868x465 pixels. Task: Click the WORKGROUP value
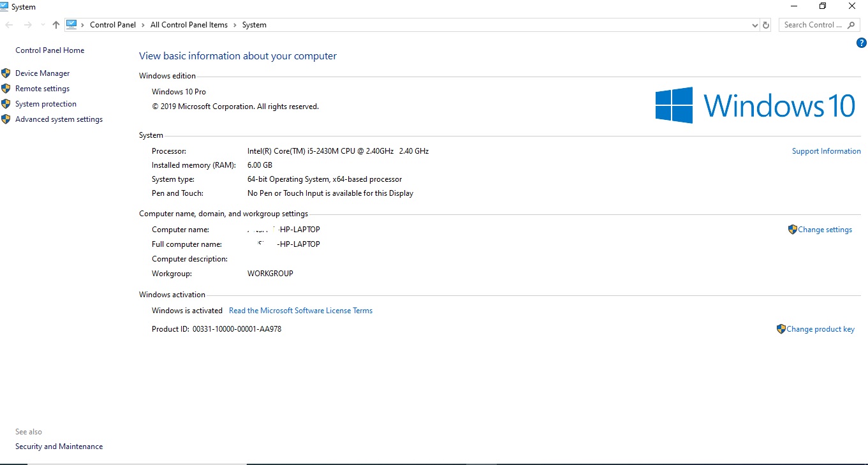pyautogui.click(x=270, y=274)
